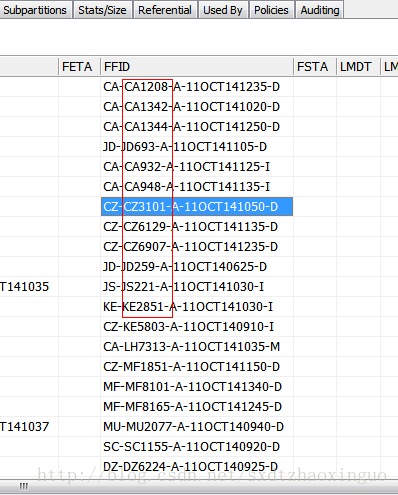Select cell CA-CA1208-A-11OCT141235-D

197,87
